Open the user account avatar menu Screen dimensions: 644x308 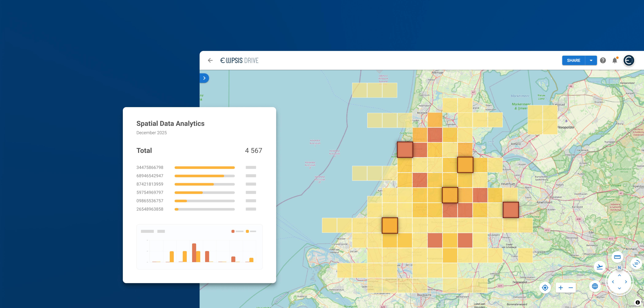(629, 61)
